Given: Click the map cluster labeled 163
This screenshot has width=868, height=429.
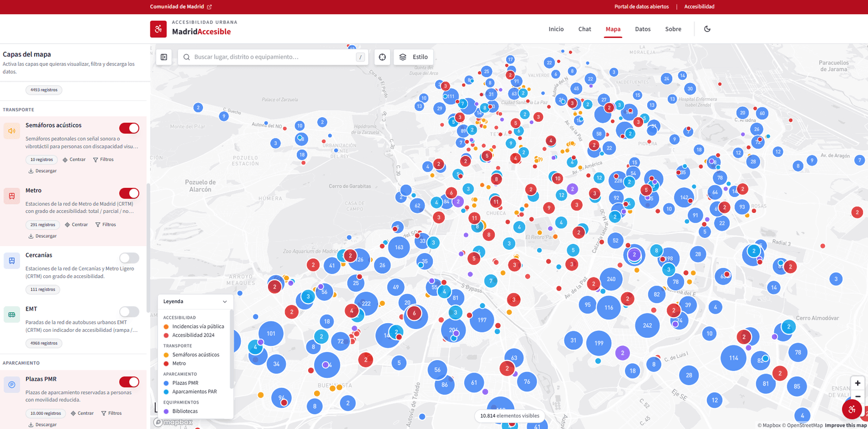Looking at the screenshot, I should (x=399, y=247).
